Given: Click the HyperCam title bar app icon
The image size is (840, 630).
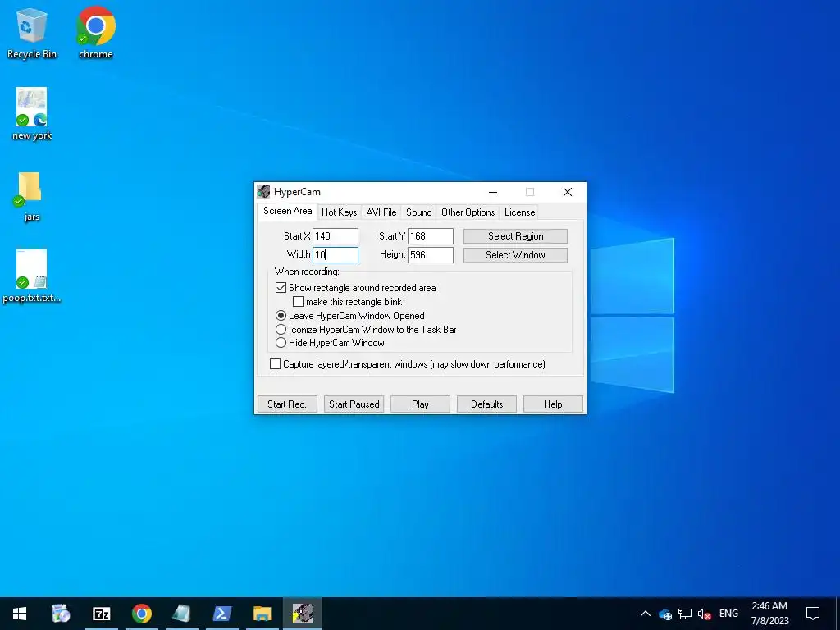Looking at the screenshot, I should (263, 192).
